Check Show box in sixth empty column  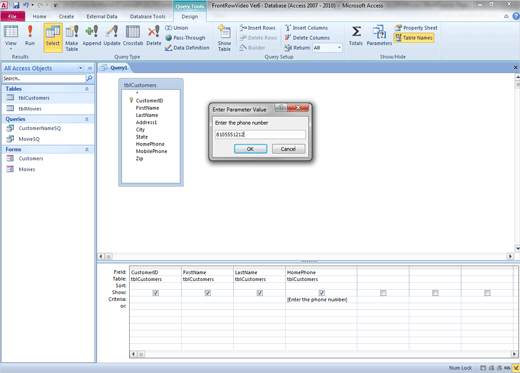coord(435,293)
